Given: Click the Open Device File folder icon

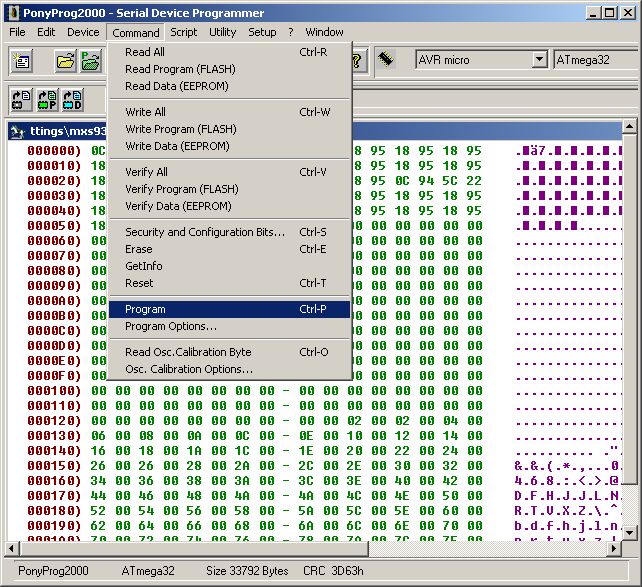Looking at the screenshot, I should tap(66, 61).
